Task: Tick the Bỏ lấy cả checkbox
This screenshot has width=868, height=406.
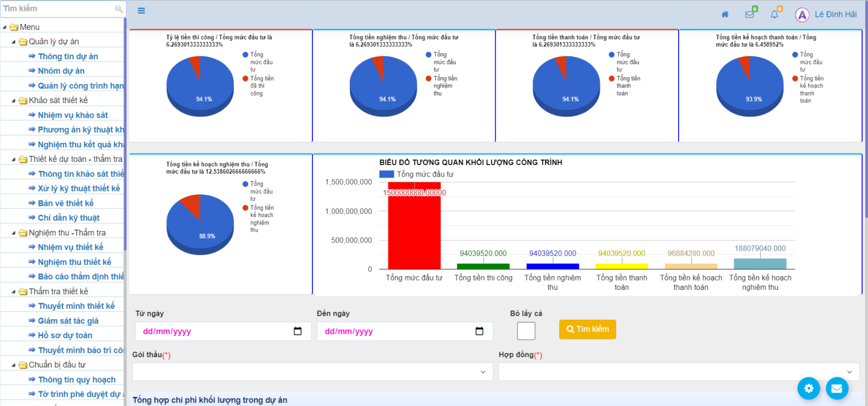Action: pos(526,331)
